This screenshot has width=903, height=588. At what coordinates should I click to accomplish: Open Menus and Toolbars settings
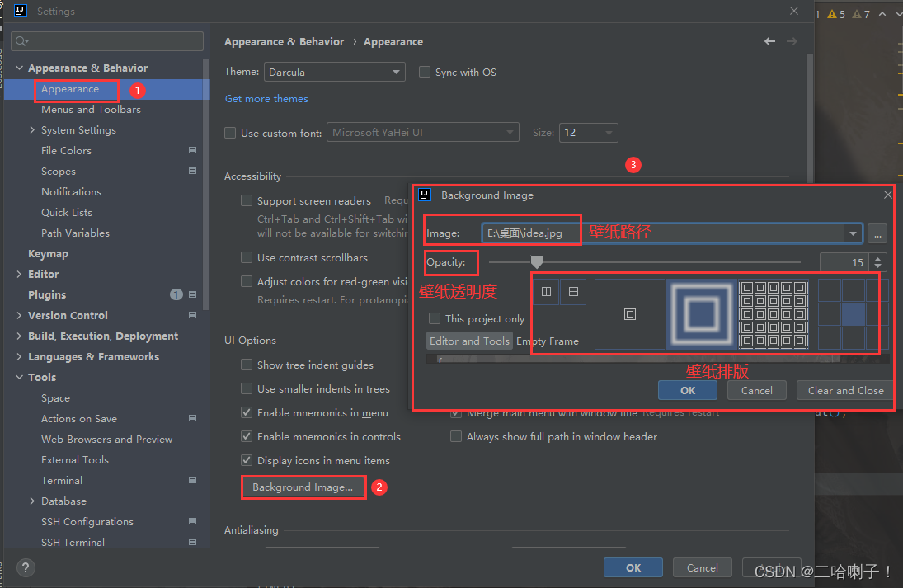[91, 110]
